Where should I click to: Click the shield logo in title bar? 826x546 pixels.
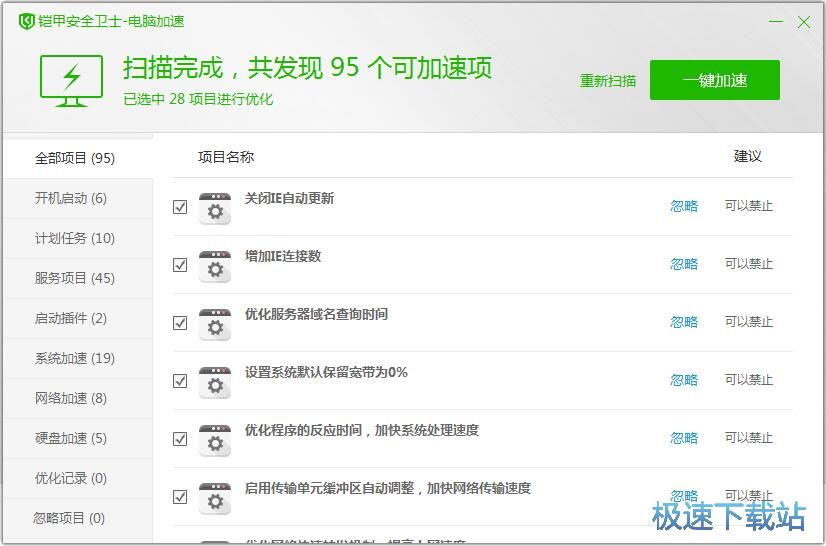click(26, 22)
